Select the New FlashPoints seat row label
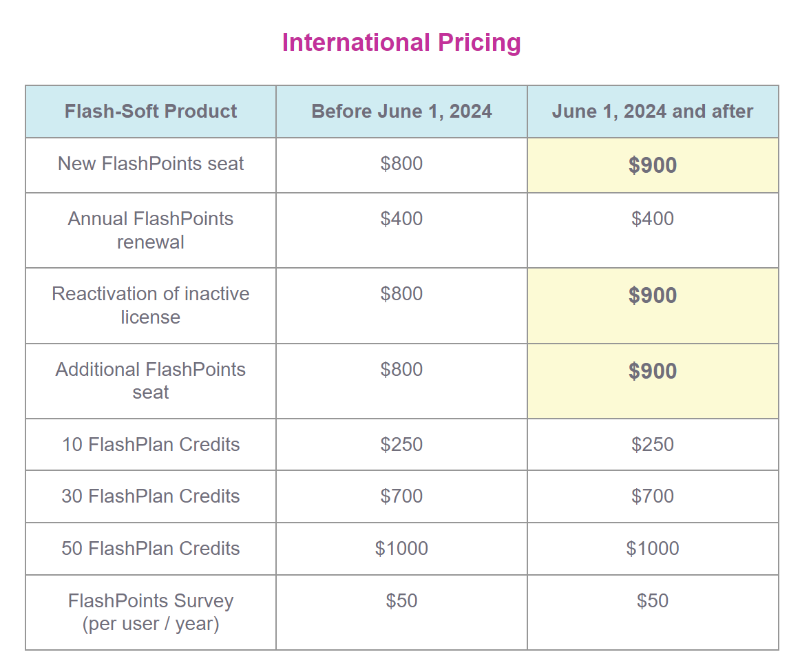The height and width of the screenshot is (672, 800). tap(151, 164)
